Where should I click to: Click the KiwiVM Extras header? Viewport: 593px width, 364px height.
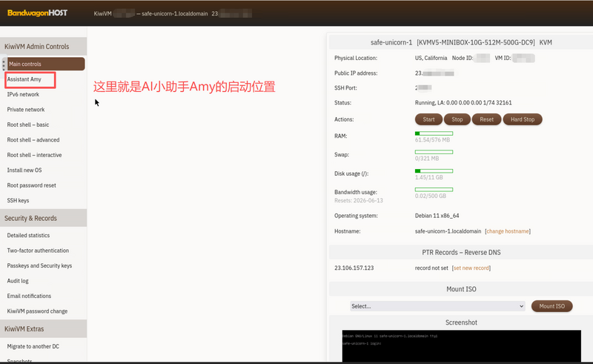coord(44,329)
